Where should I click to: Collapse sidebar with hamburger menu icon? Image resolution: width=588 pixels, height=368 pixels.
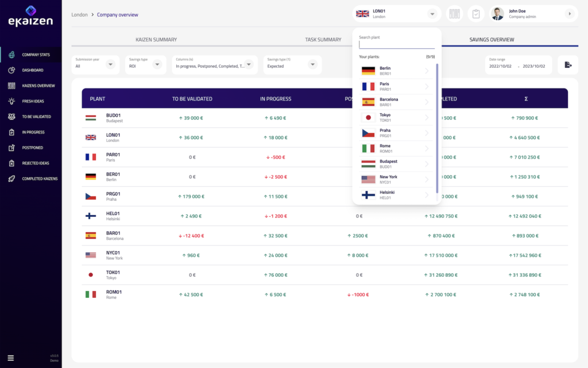pyautogui.click(x=10, y=358)
